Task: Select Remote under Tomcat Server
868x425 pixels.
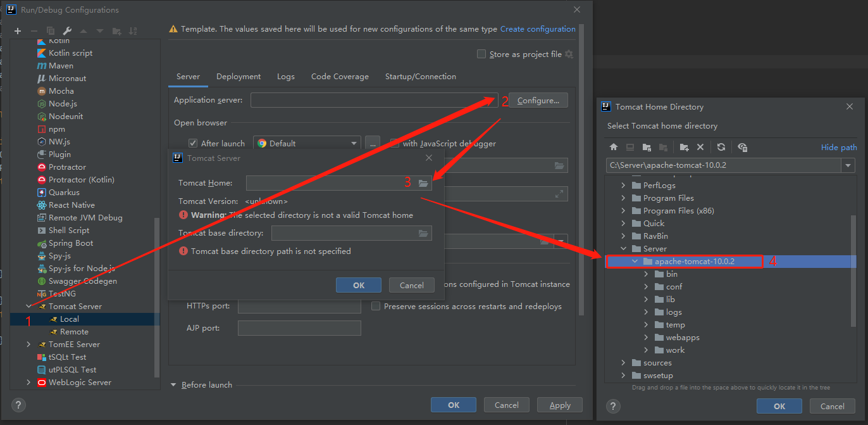Action: point(74,332)
